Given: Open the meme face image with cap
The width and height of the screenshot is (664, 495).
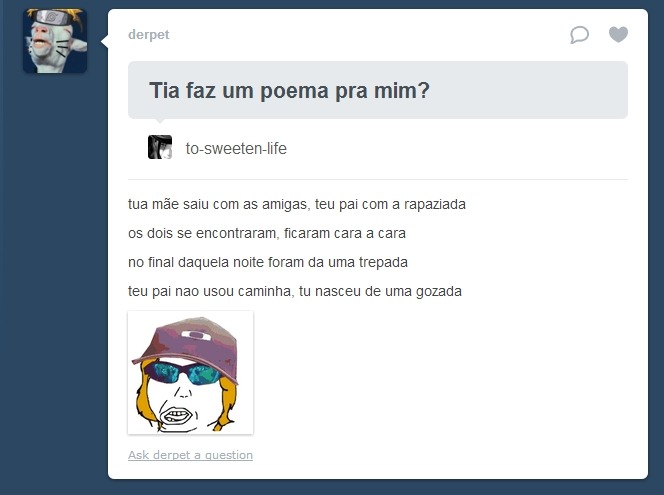Looking at the screenshot, I should pyautogui.click(x=191, y=373).
